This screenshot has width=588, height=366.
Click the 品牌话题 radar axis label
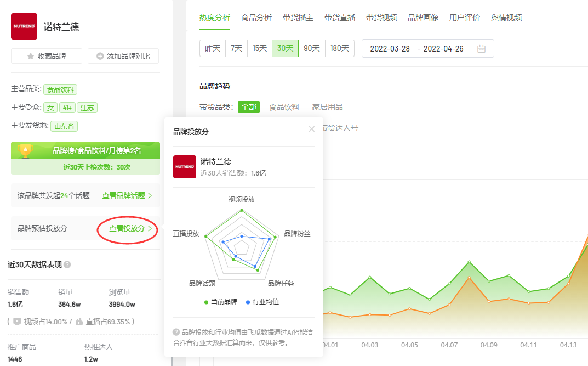[x=202, y=283]
